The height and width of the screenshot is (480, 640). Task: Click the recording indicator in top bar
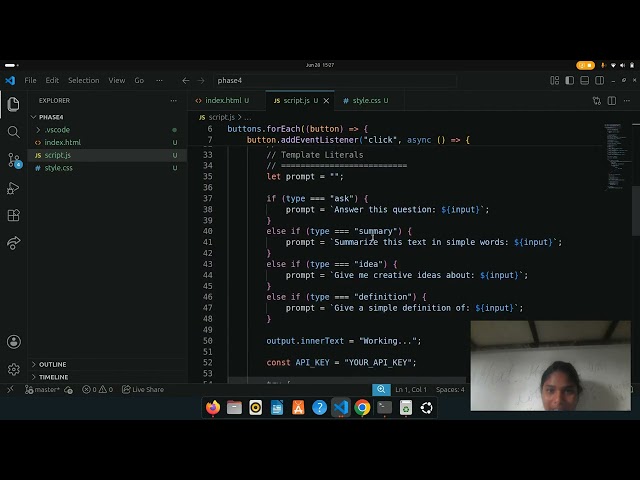tap(585, 65)
